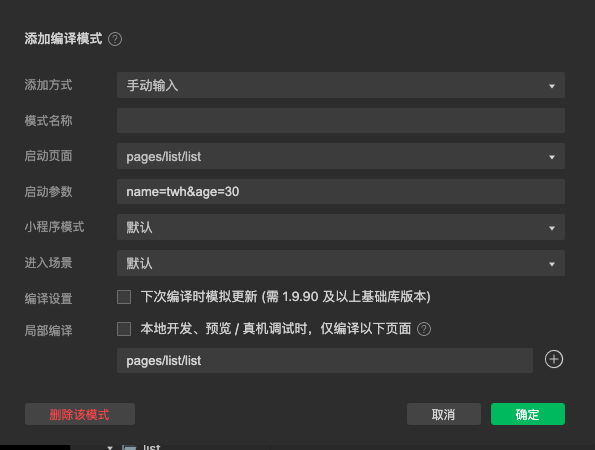Click the 启动参数 field with name=twh&age=30
Image resolution: width=595 pixels, height=450 pixels.
click(x=341, y=192)
